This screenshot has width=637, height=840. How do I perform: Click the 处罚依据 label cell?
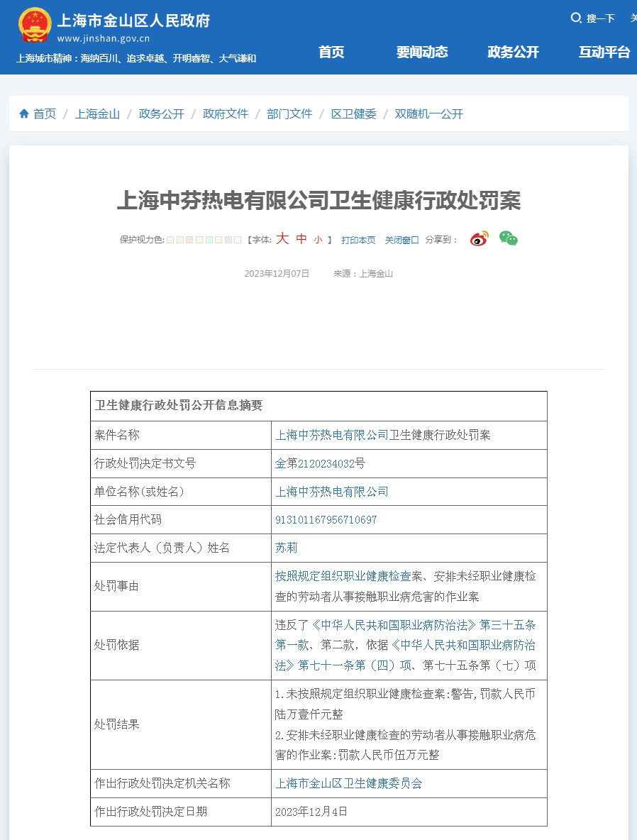click(181, 646)
